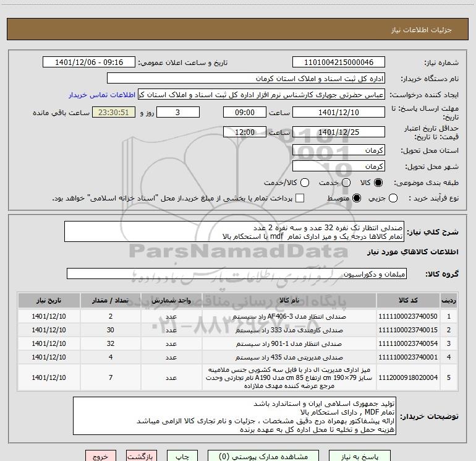
Task: Click quantity 7 in row 5
Action: [111, 377]
